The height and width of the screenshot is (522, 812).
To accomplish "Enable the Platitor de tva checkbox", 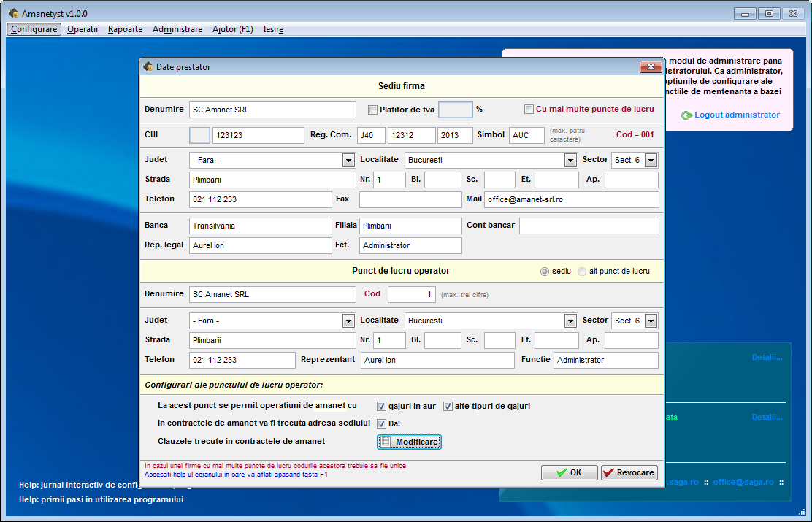I will pyautogui.click(x=373, y=110).
